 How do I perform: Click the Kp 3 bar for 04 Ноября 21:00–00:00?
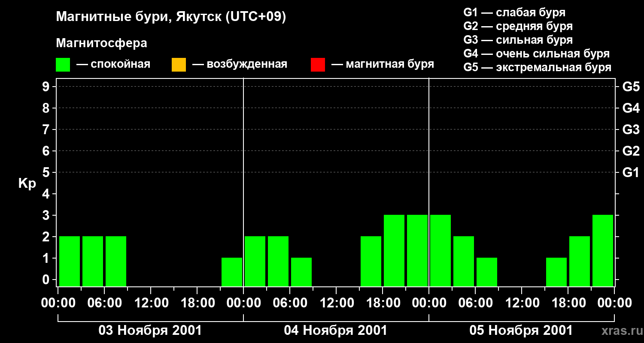pos(417,250)
